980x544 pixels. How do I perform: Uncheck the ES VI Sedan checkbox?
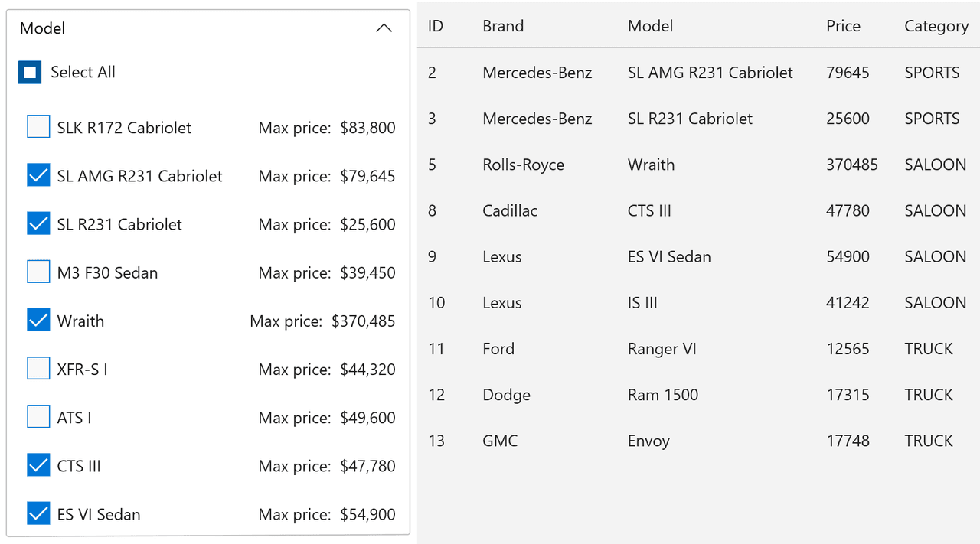38,514
